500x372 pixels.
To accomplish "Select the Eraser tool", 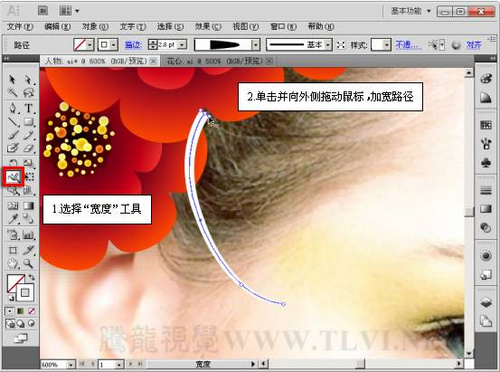I will click(x=29, y=147).
